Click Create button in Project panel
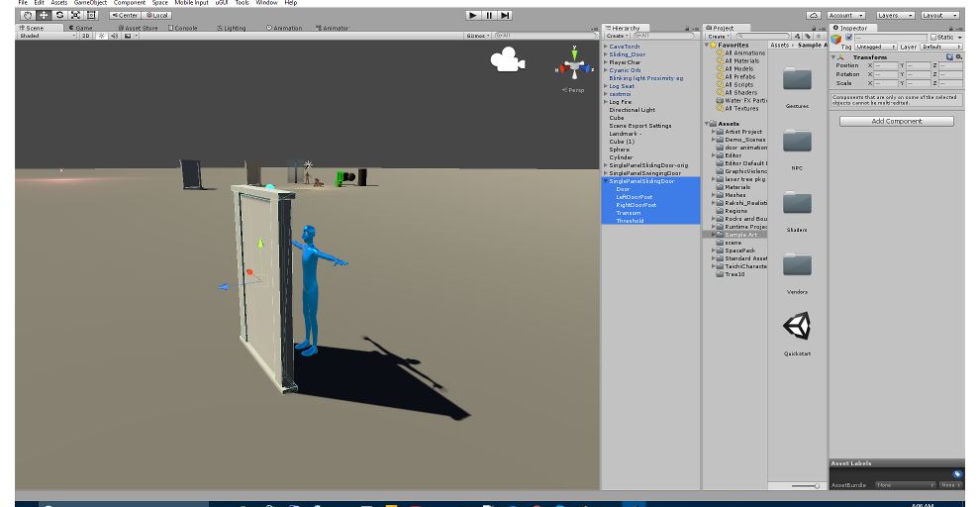The width and height of the screenshot is (980, 507). pyautogui.click(x=718, y=37)
